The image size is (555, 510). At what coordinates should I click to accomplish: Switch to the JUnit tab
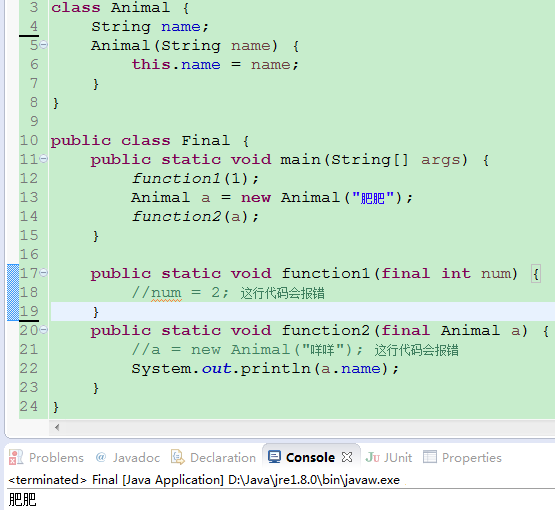(398, 458)
